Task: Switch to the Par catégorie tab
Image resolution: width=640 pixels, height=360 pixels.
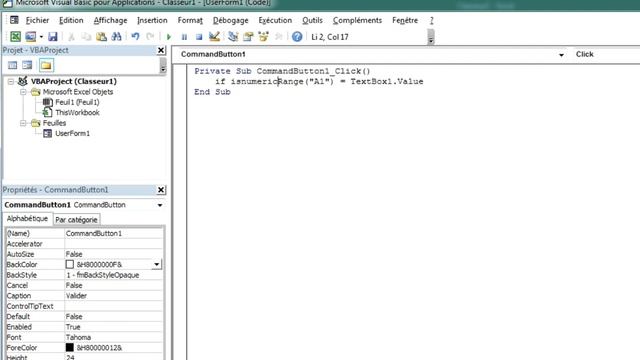Action: click(x=76, y=220)
